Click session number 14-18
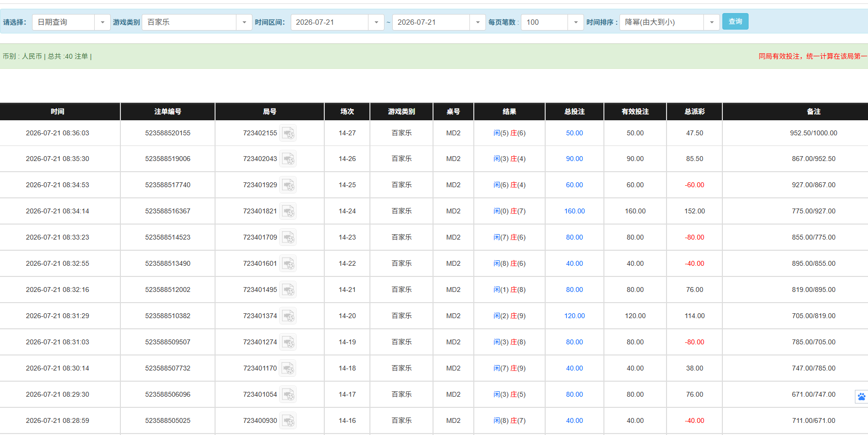 (347, 368)
